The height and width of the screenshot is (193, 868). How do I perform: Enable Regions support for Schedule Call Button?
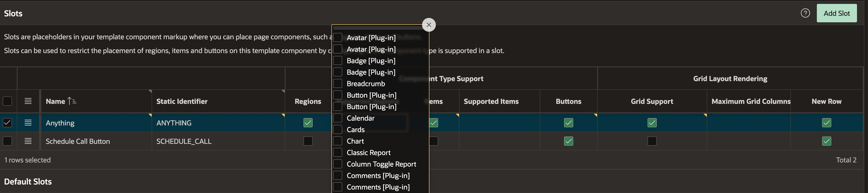click(x=308, y=141)
